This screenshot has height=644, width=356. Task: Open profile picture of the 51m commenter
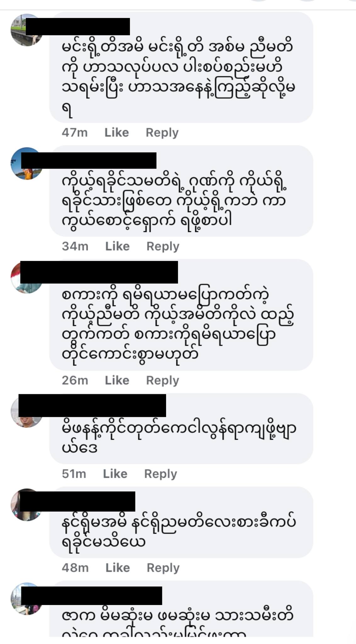tap(27, 411)
